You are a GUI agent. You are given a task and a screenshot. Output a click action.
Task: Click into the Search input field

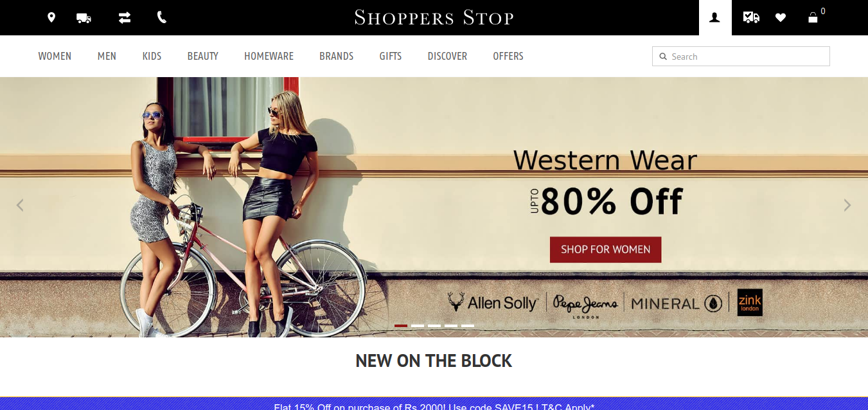741,57
